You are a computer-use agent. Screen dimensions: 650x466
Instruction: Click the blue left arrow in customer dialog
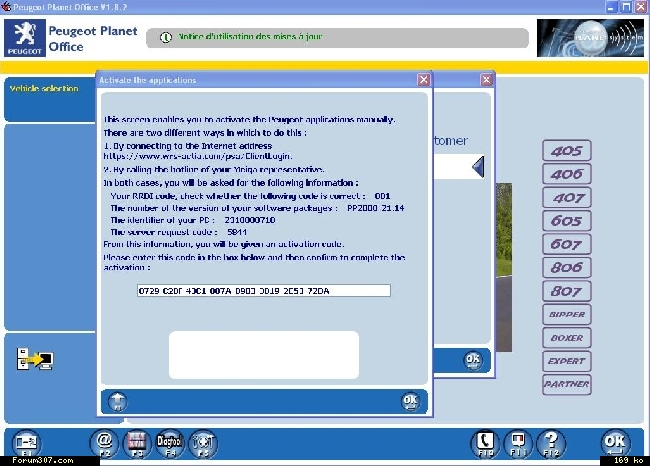coord(478,167)
